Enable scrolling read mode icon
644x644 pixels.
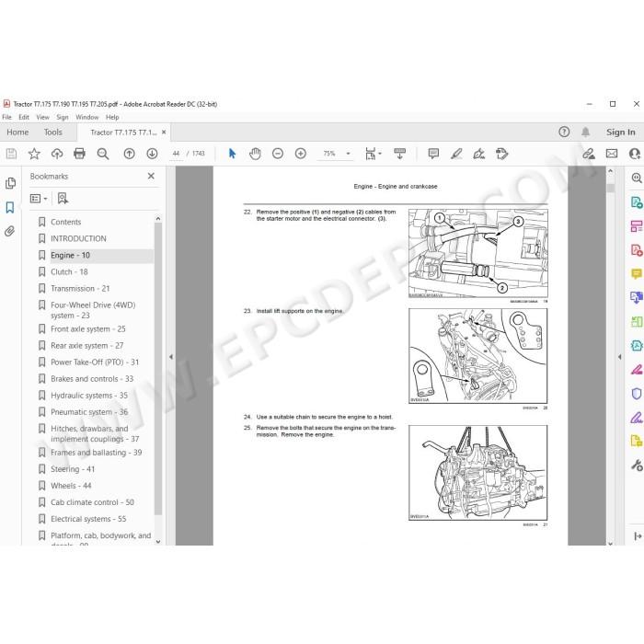coord(399,154)
